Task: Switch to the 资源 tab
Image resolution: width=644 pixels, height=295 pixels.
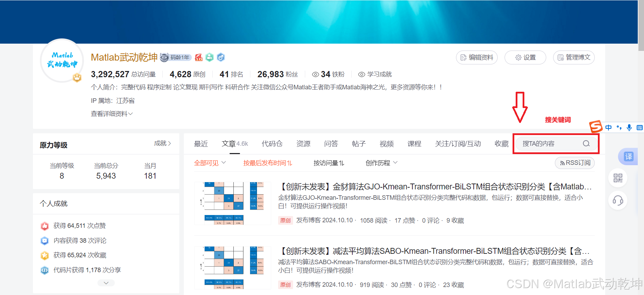Action: pos(303,144)
